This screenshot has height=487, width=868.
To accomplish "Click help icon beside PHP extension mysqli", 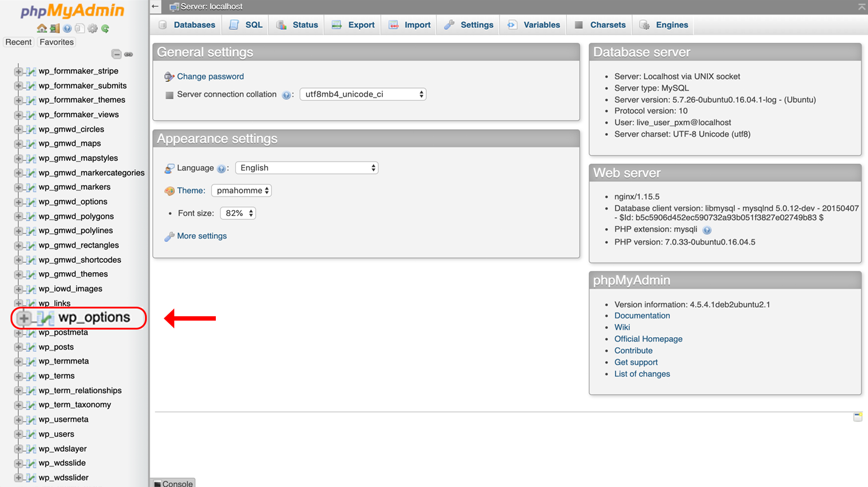I will pyautogui.click(x=707, y=230).
